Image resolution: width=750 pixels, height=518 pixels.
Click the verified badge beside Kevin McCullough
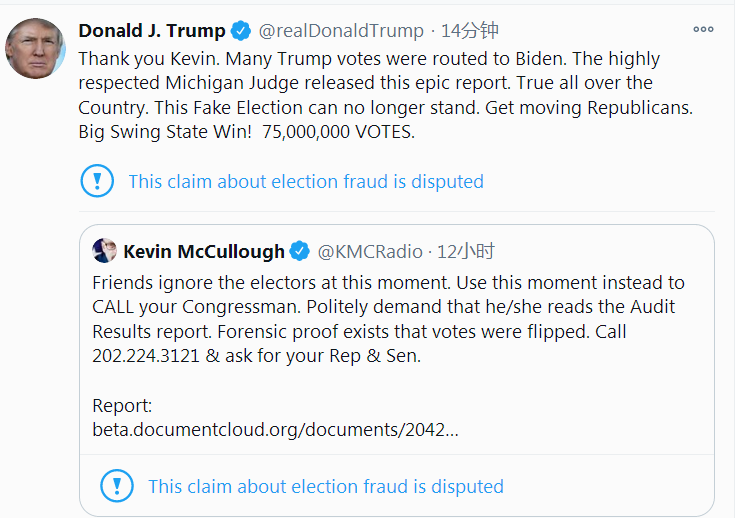pyautogui.click(x=299, y=251)
